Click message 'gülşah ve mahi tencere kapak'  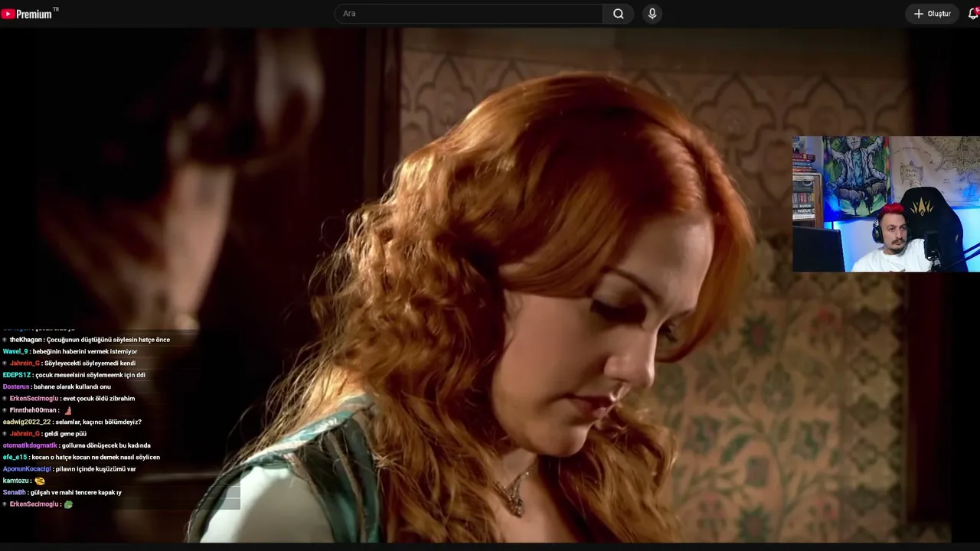tap(72, 492)
